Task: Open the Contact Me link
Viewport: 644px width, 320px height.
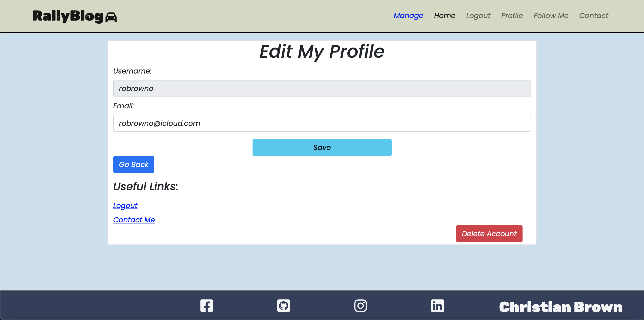Action: (x=134, y=220)
